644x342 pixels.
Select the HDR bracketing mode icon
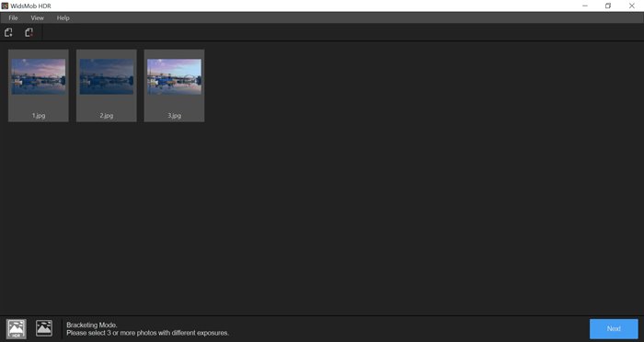tap(16, 329)
